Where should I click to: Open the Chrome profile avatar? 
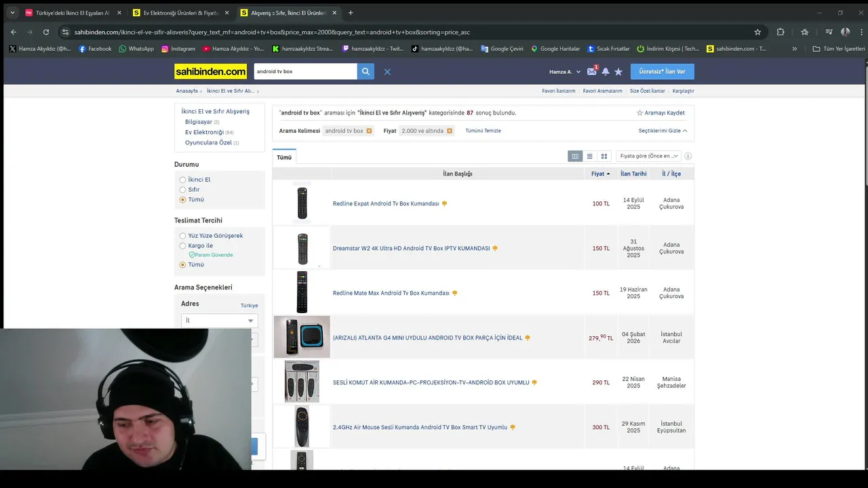[x=845, y=32]
